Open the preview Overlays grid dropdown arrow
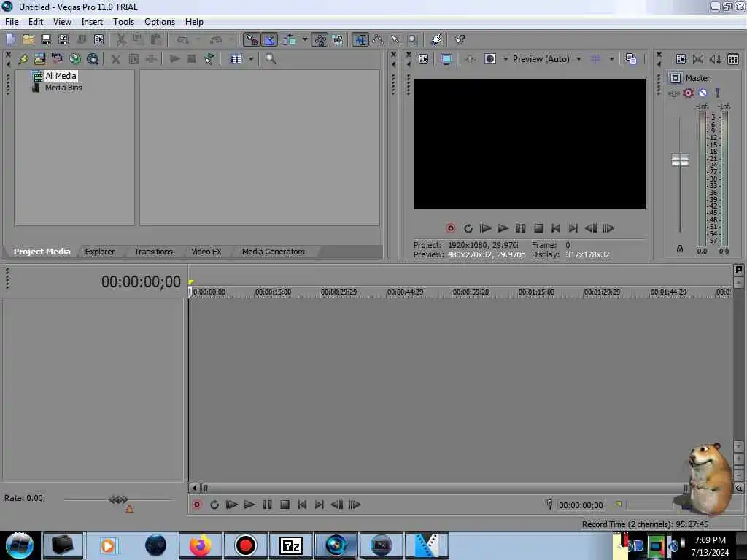This screenshot has height=560, width=747. pos(611,59)
